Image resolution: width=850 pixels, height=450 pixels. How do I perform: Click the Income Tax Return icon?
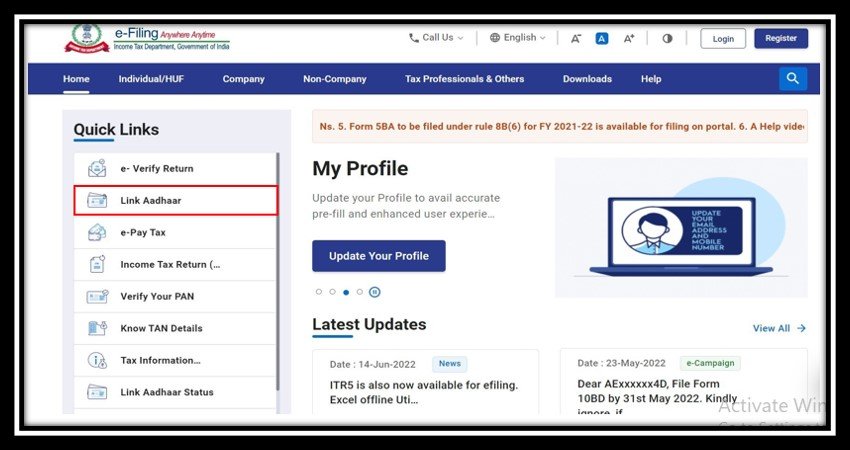97,265
